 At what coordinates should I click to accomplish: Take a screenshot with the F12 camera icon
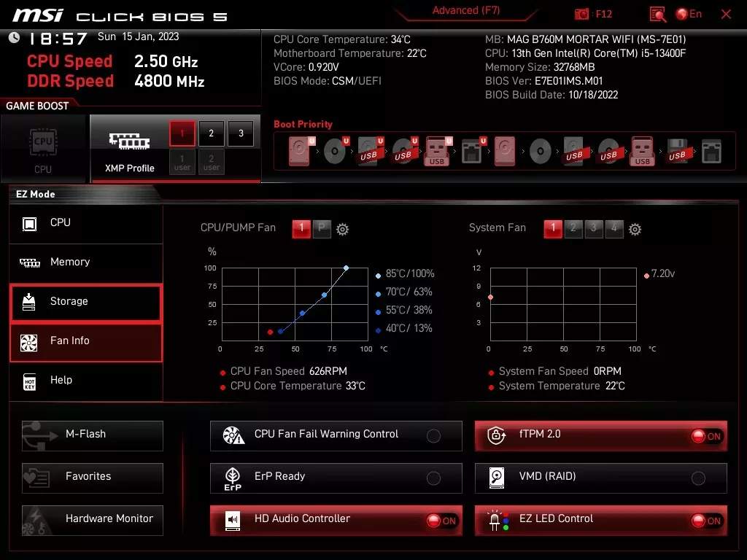tap(582, 13)
